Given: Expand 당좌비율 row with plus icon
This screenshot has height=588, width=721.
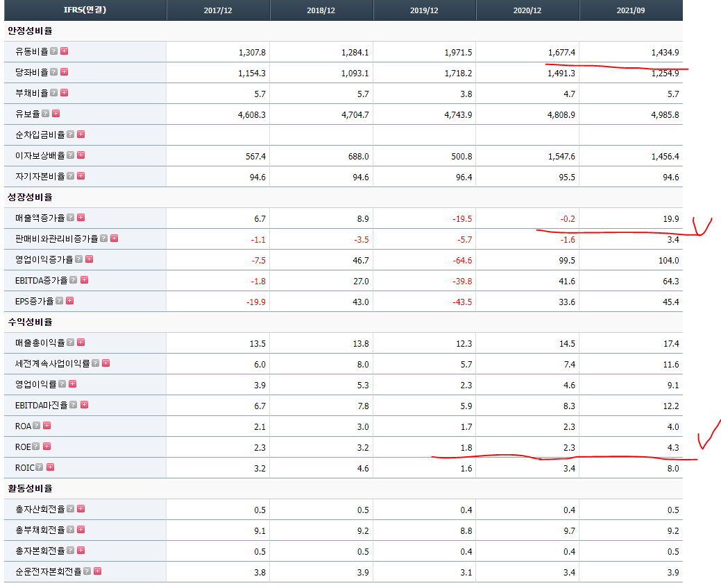Looking at the screenshot, I should (x=65, y=71).
